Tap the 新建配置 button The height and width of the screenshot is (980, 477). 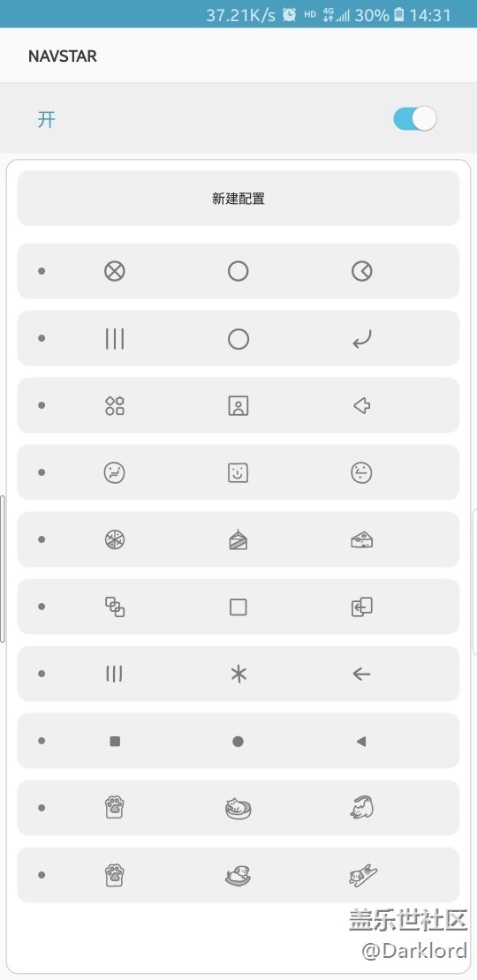click(238, 198)
